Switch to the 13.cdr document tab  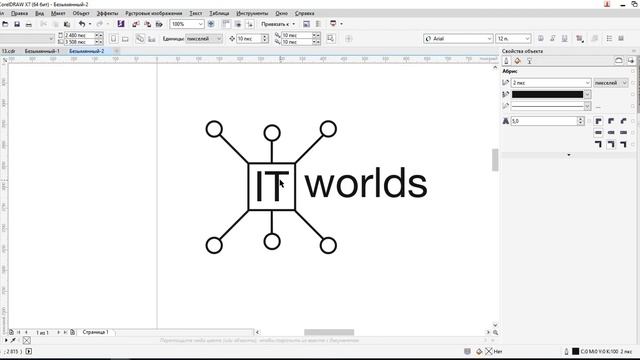tap(9, 51)
